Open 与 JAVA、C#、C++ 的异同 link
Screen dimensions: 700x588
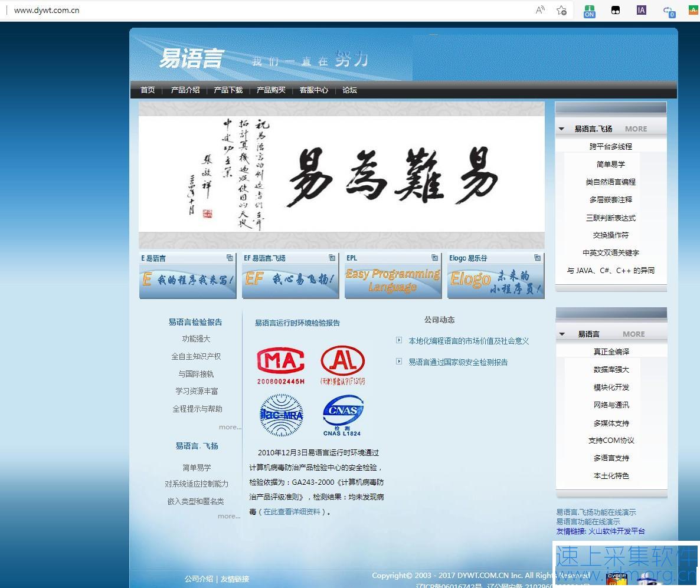tap(611, 270)
